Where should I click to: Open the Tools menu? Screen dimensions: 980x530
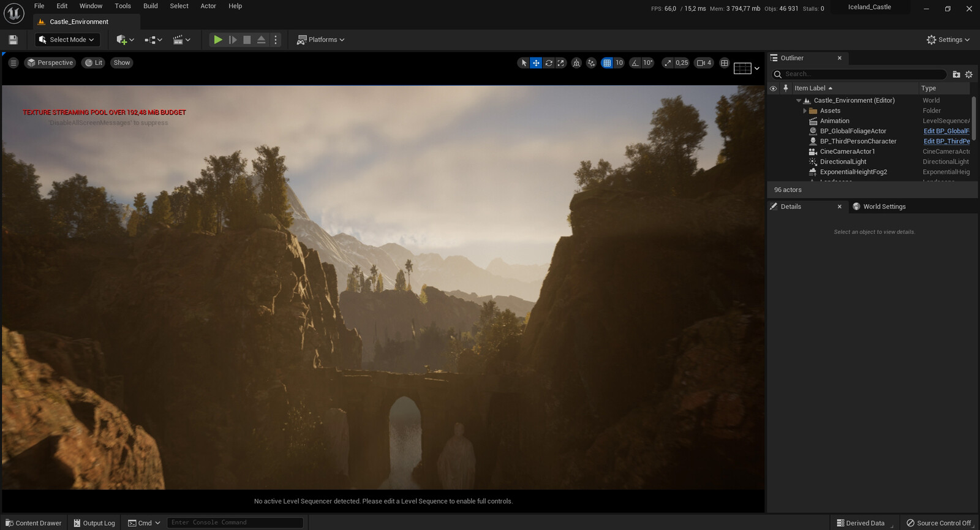(x=123, y=6)
